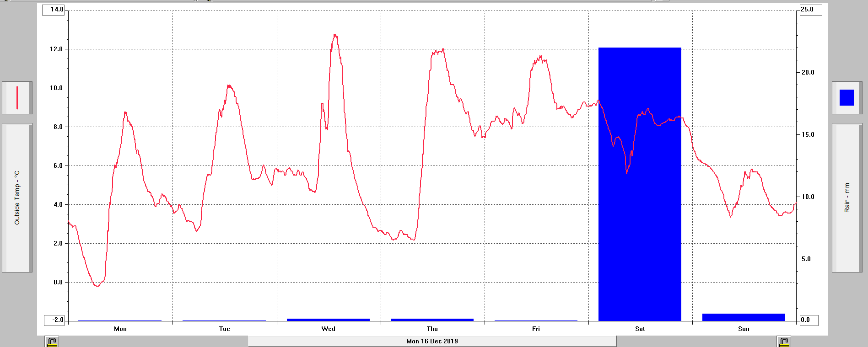
Task: Click the Wednesday temperature peak on graph
Action: coord(335,35)
